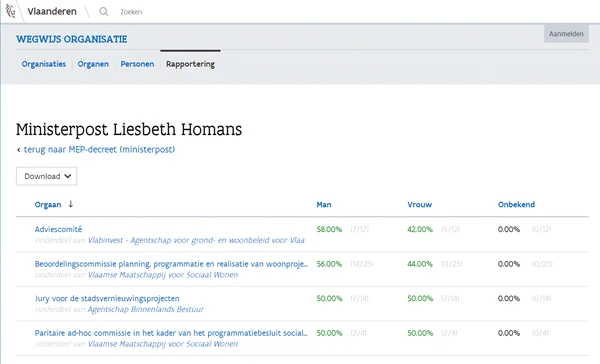Open the Adviescomité organ link
The height and width of the screenshot is (364, 600).
(x=58, y=229)
